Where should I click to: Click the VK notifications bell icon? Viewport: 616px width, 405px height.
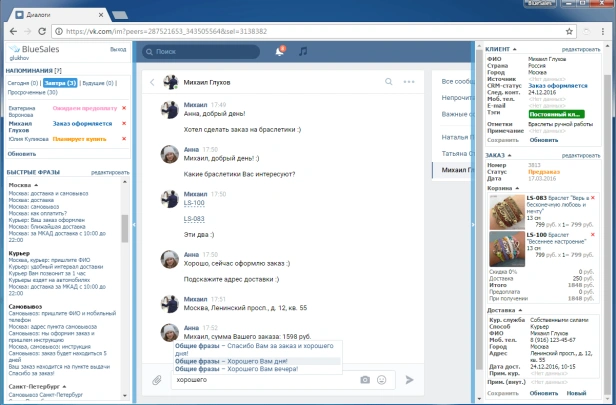click(x=279, y=51)
